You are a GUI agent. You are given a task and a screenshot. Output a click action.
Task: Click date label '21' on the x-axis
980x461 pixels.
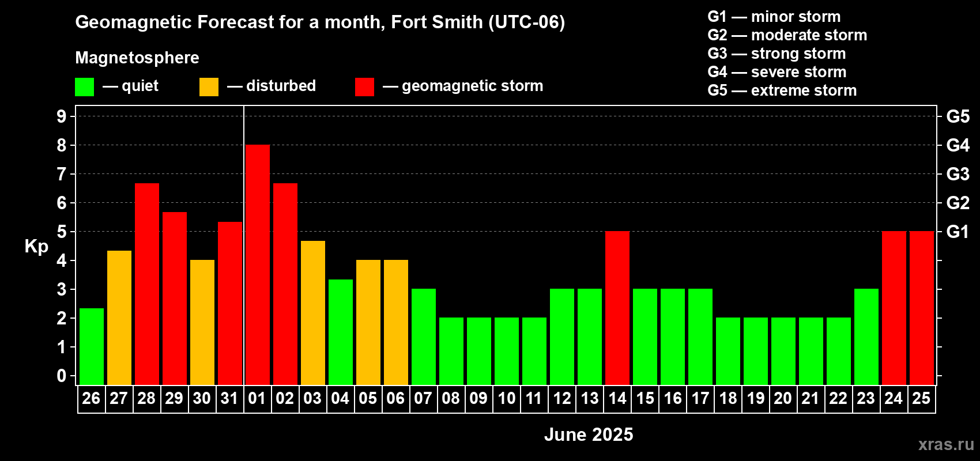click(x=811, y=399)
